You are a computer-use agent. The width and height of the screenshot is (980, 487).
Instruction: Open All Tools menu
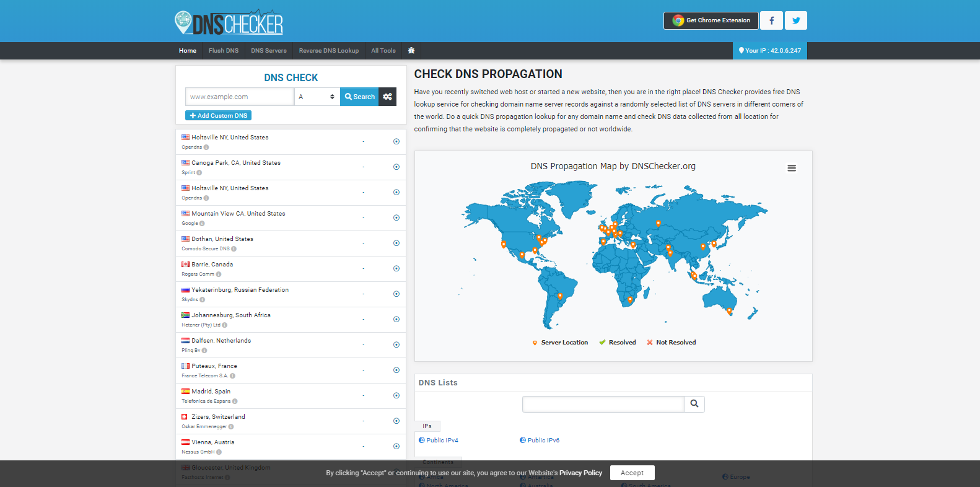click(383, 51)
